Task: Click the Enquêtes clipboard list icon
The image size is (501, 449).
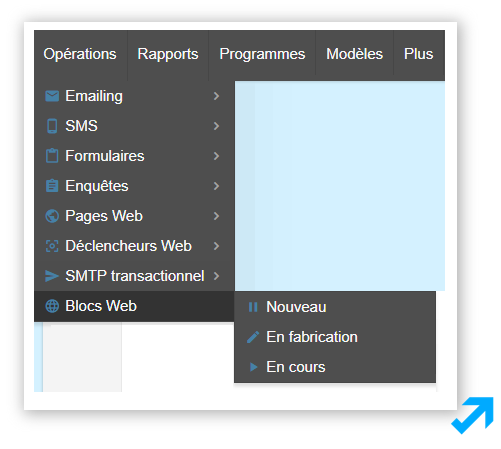Action: point(52,186)
